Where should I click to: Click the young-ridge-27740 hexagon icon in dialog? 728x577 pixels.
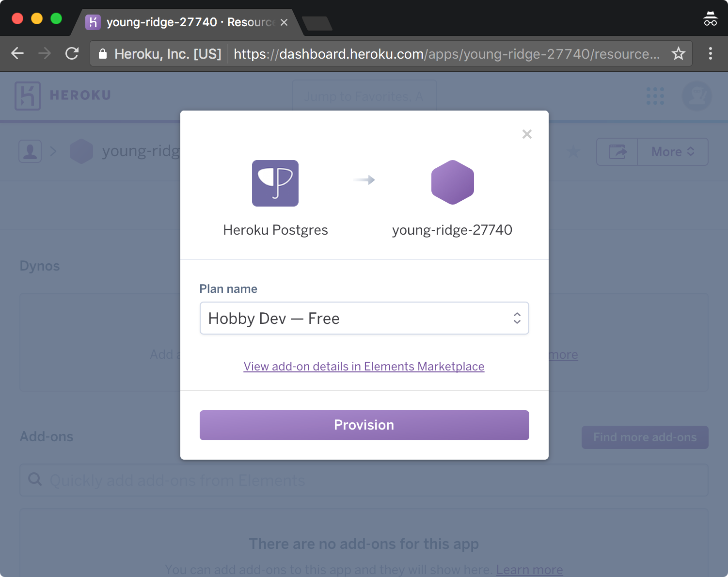click(x=452, y=182)
